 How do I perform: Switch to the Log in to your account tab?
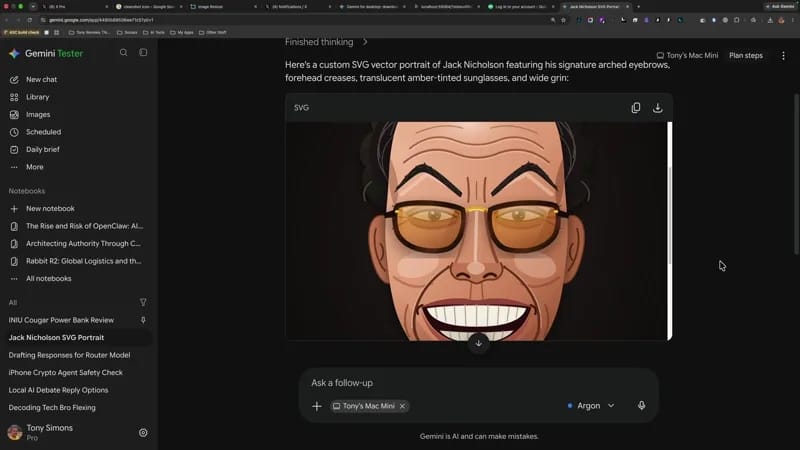pos(520,7)
